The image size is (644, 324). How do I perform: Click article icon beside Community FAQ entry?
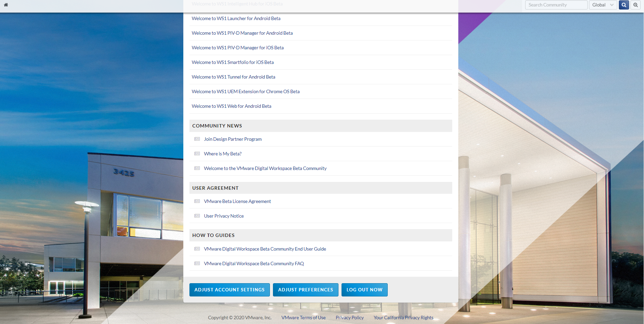197,263
